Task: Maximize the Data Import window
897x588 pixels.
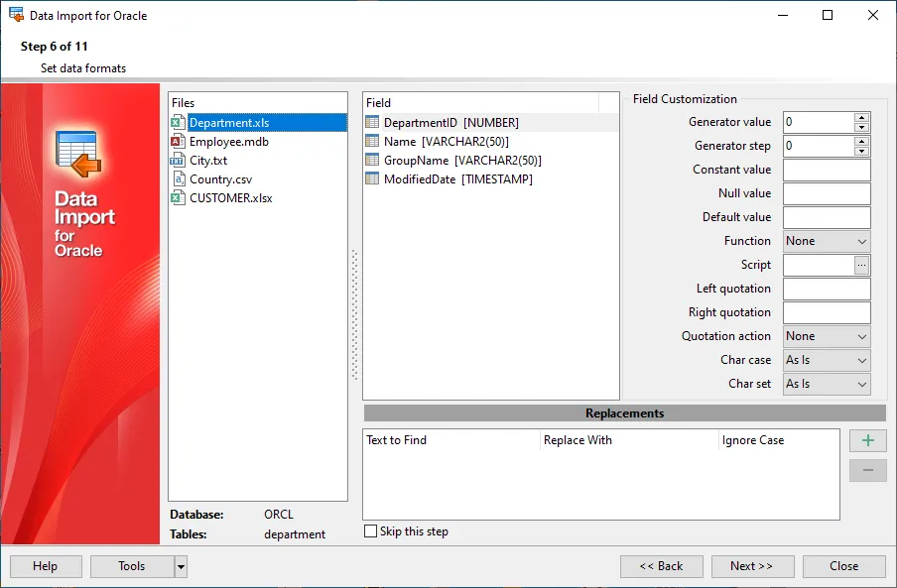Action: tap(828, 15)
